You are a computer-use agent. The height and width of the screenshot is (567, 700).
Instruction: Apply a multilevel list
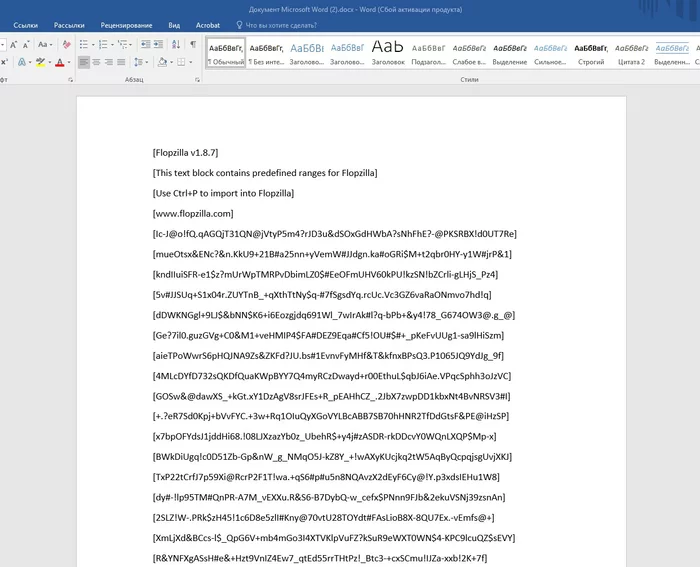coord(122,44)
